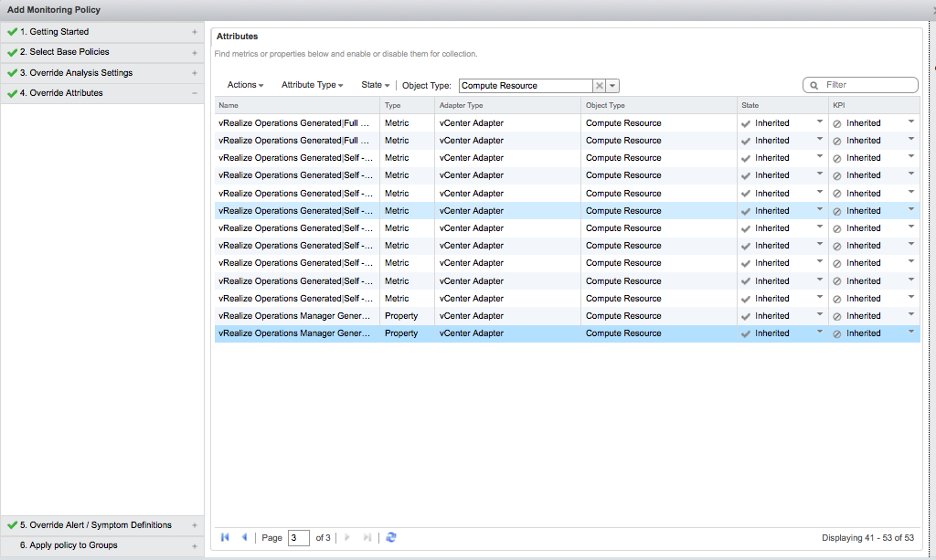This screenshot has height=560, width=936.
Task: Open the State filter menu
Action: pos(375,85)
